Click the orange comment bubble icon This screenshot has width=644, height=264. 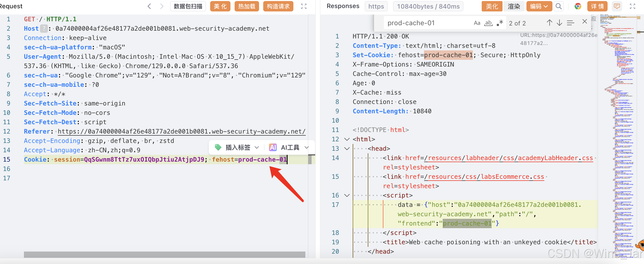[x=617, y=6]
